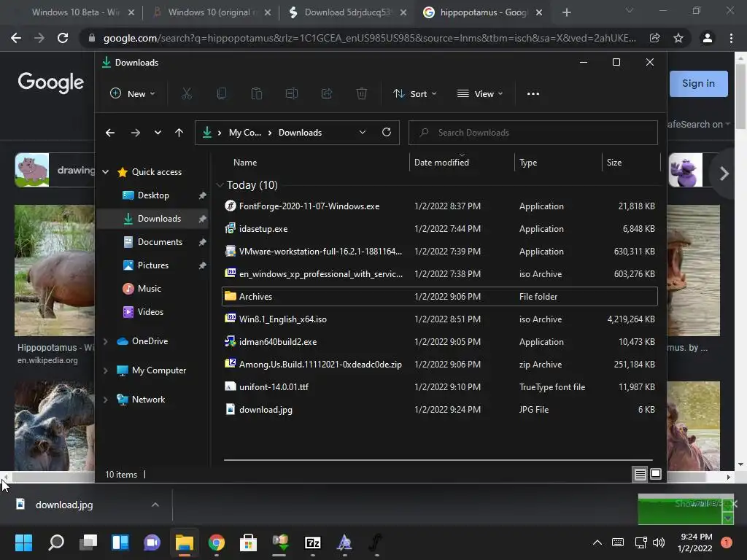Open Google Chrome from the taskbar
Viewport: 747px width, 560px height.
(216, 542)
